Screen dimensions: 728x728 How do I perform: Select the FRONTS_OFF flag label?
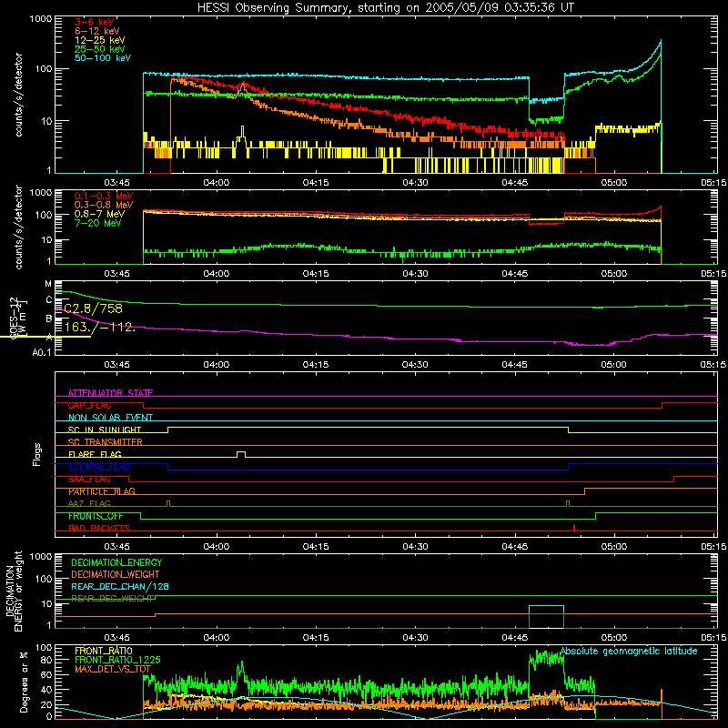click(x=96, y=516)
